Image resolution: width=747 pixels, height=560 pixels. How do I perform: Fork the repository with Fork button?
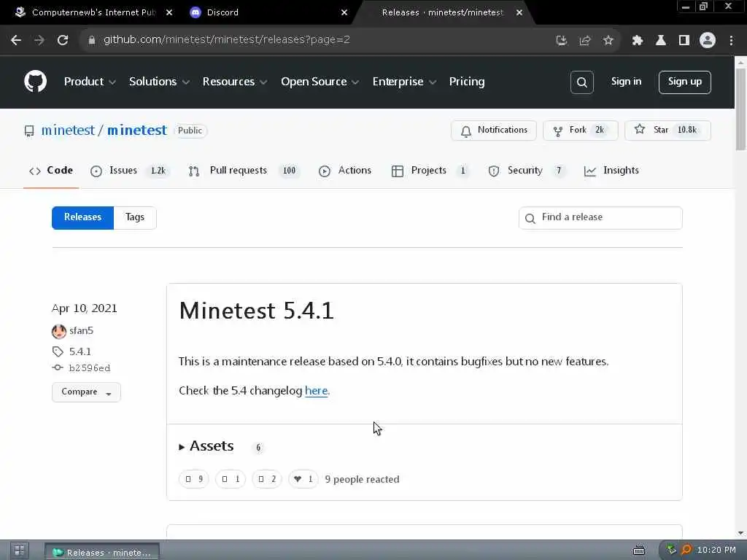[580, 131]
